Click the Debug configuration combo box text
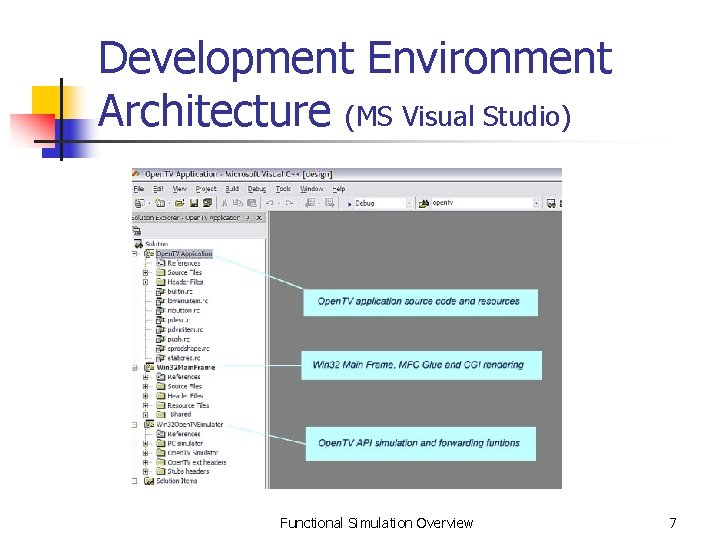Image resolution: width=720 pixels, height=540 pixels. pos(365,203)
